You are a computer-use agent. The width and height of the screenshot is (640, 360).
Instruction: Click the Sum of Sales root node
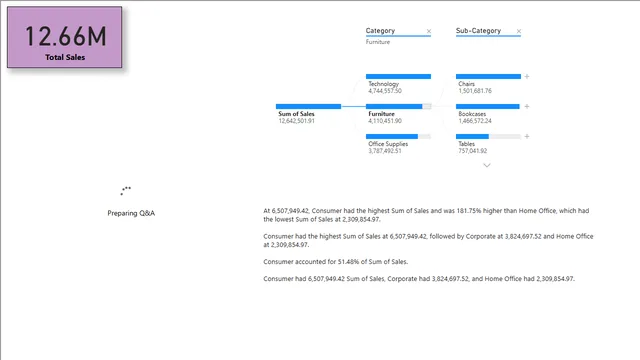tap(308, 113)
